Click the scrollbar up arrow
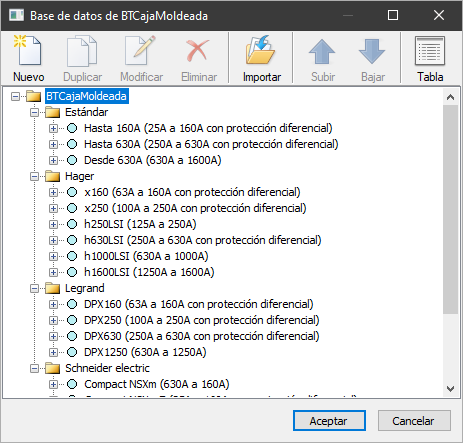The width and height of the screenshot is (463, 443). (x=450, y=97)
